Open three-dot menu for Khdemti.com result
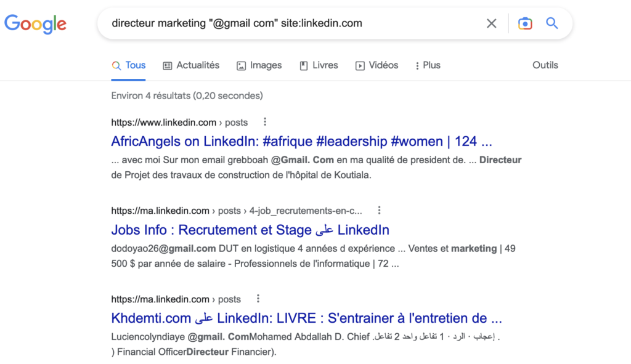This screenshot has width=631, height=364. (x=258, y=299)
